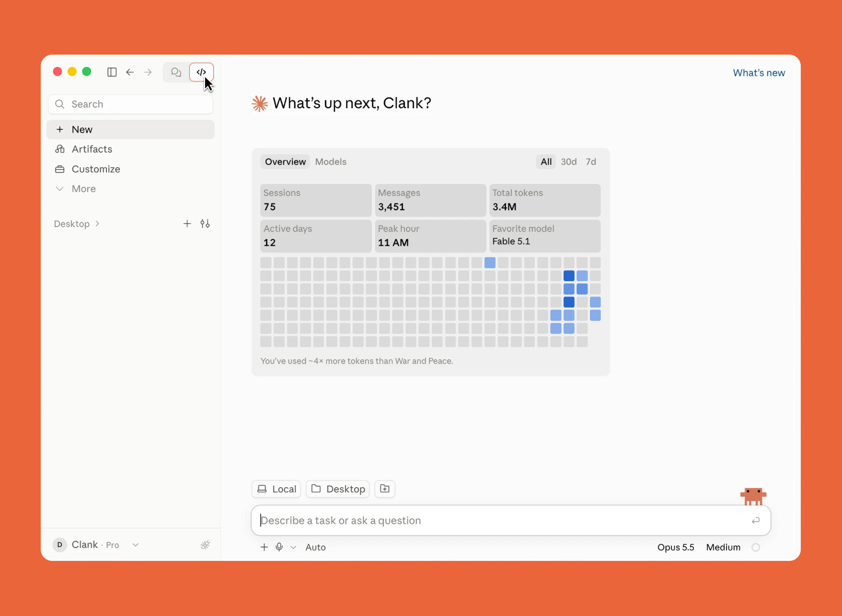The height and width of the screenshot is (616, 842).
Task: Go forward with the right arrow
Action: pyautogui.click(x=148, y=72)
